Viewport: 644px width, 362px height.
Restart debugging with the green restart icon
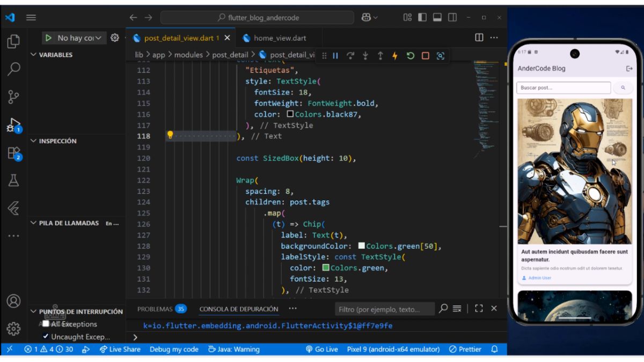[x=411, y=56]
